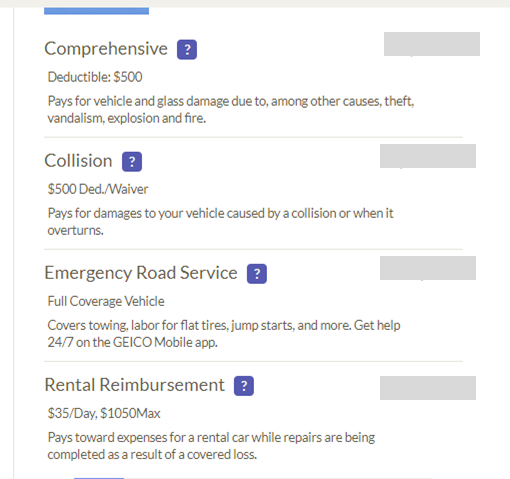Select the Comprehensive heading
The image size is (510, 479).
[x=106, y=49]
